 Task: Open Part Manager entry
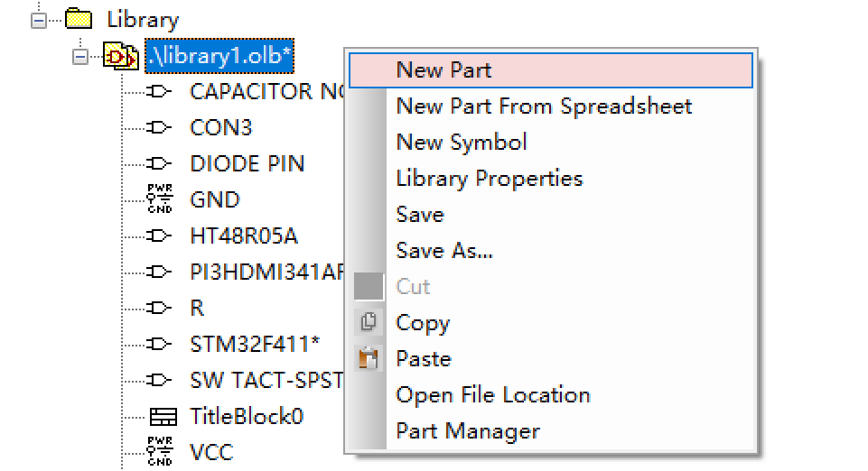tap(468, 431)
